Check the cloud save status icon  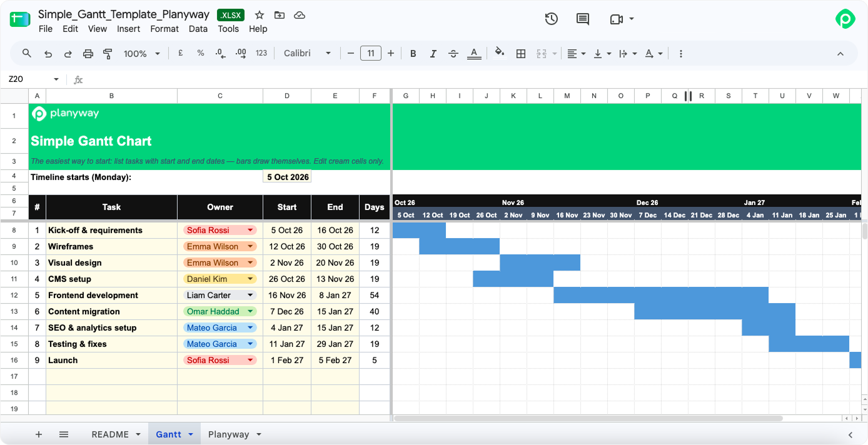[x=300, y=16]
